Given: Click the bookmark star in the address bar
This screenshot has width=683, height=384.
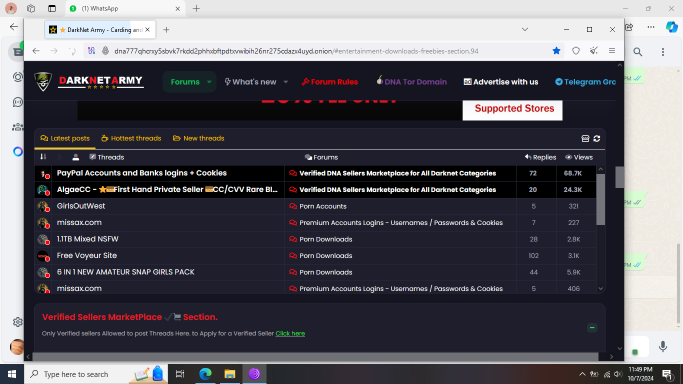Looking at the screenshot, I should click(x=556, y=51).
